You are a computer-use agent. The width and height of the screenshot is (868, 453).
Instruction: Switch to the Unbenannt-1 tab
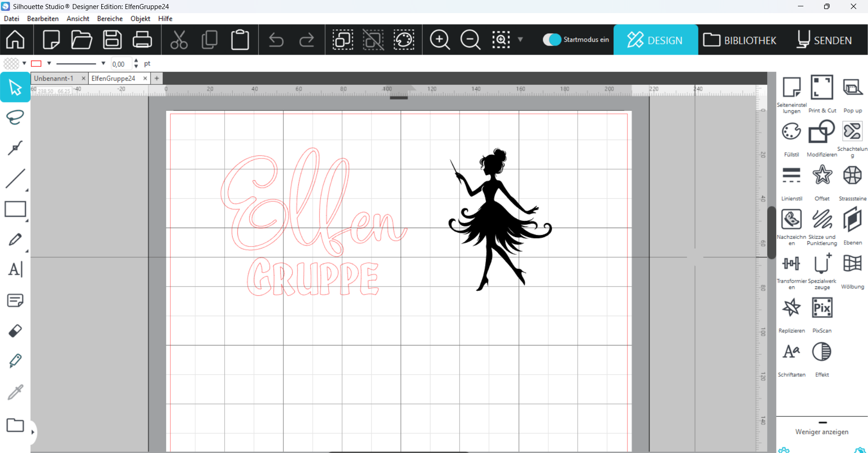[54, 78]
